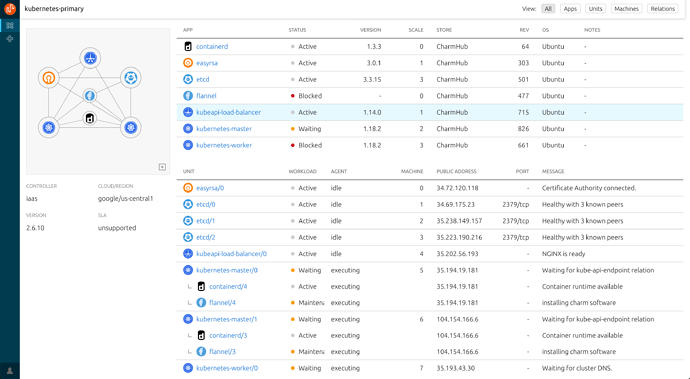Click the easyrsa app row icon
Viewport: 690px width, 379px height.
pos(188,63)
